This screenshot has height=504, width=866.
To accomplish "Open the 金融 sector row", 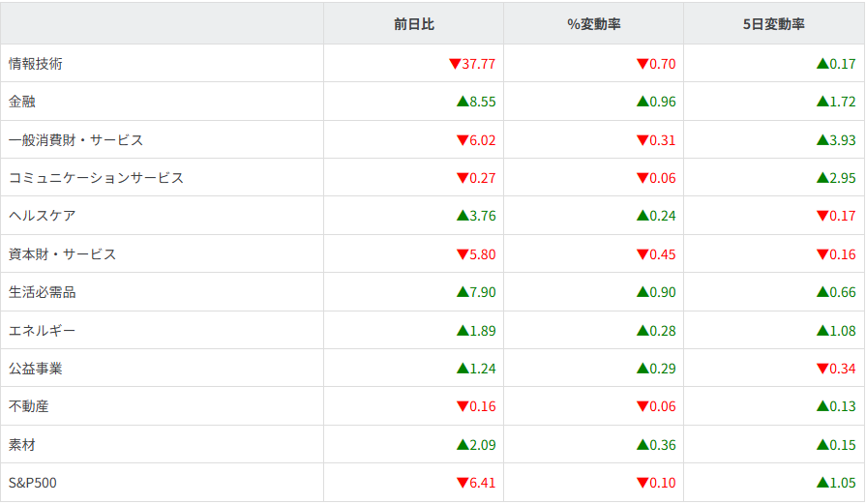I will (x=22, y=102).
